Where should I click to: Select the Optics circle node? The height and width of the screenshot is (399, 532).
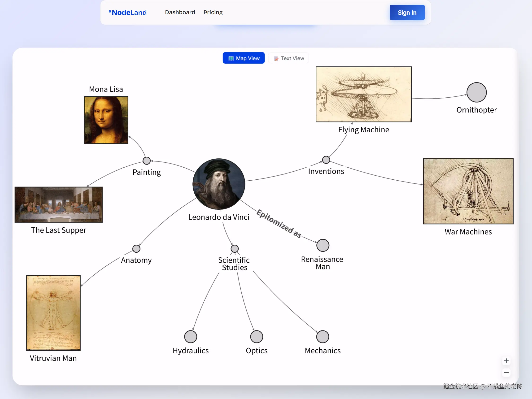tap(256, 336)
